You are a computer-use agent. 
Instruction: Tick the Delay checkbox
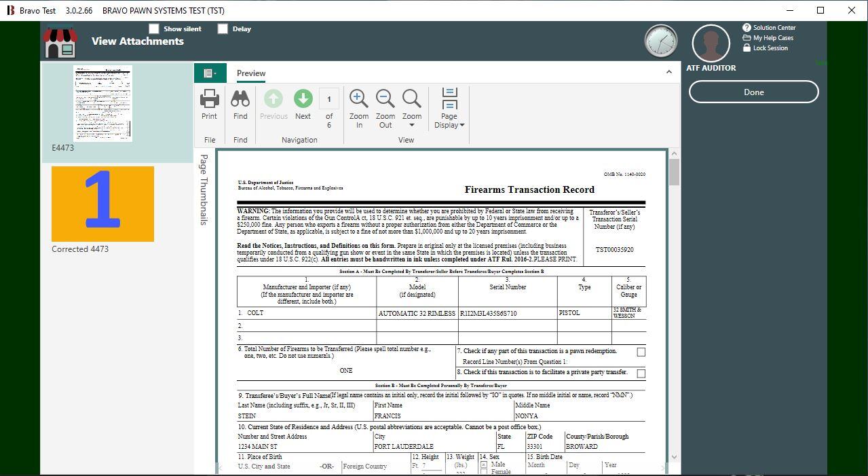click(223, 29)
